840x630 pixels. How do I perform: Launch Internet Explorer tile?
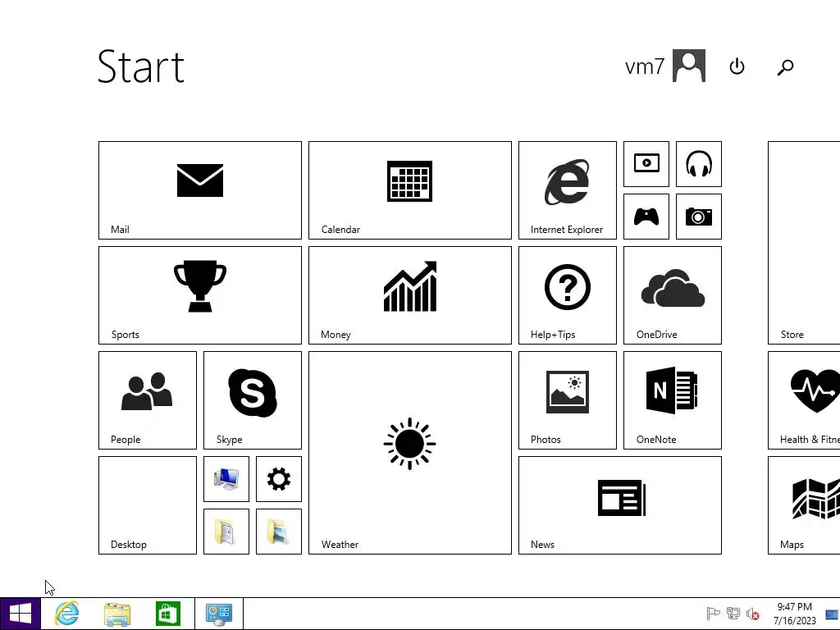568,190
